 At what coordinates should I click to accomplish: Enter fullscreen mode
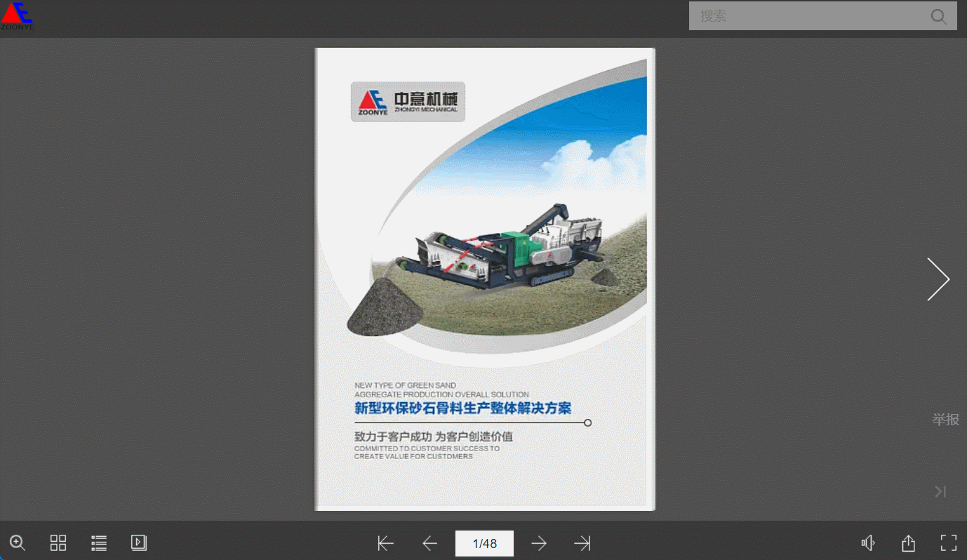(948, 542)
